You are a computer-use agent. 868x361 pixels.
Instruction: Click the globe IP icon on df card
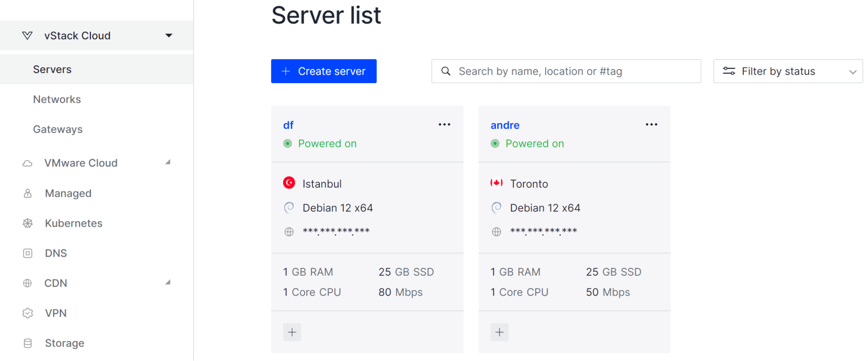(289, 232)
